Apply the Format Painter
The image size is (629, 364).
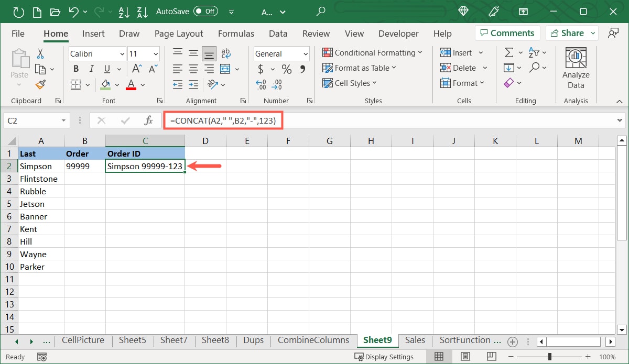(x=41, y=84)
